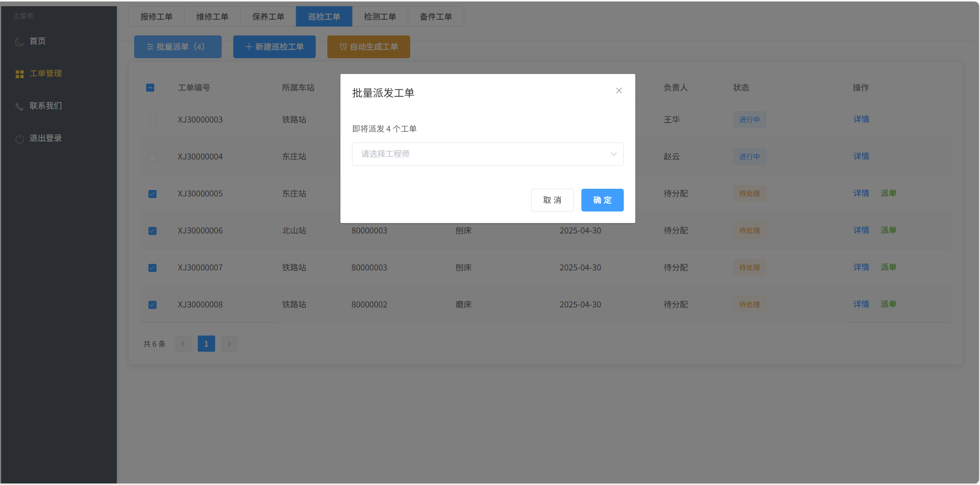Switch to the 报修工单 tab
Screen dimensions: 980x485
point(156,17)
